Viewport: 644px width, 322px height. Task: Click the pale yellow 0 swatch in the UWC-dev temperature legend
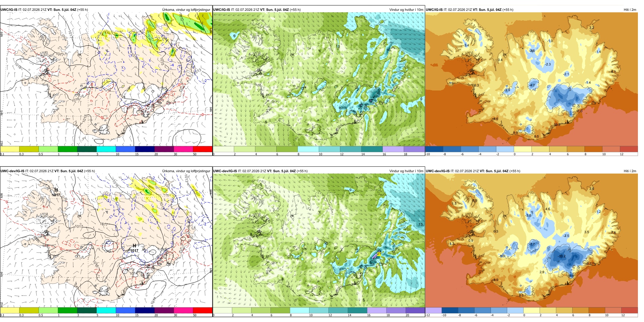pyautogui.click(x=531, y=310)
